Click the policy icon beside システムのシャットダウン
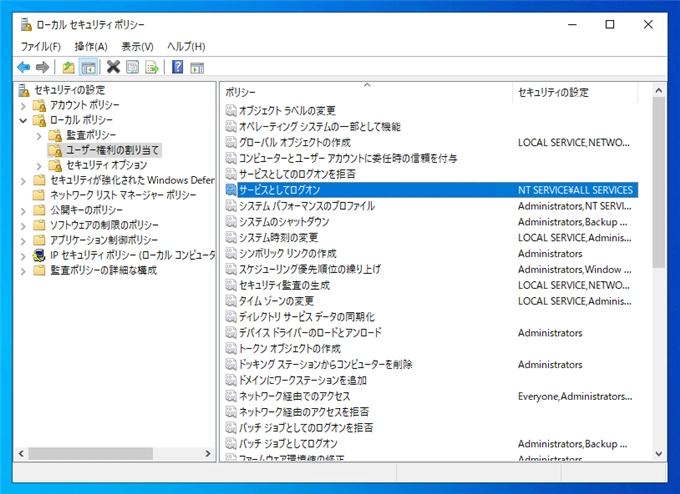The width and height of the screenshot is (680, 494). click(x=231, y=222)
